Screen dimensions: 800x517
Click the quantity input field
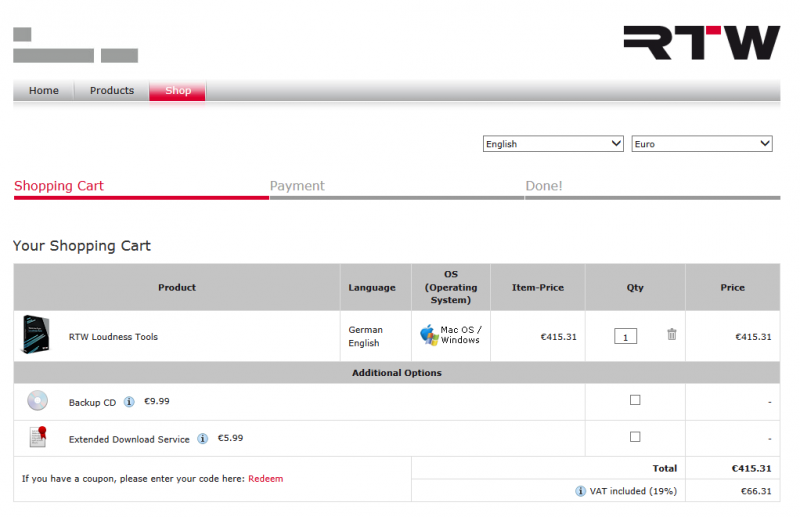(x=626, y=336)
